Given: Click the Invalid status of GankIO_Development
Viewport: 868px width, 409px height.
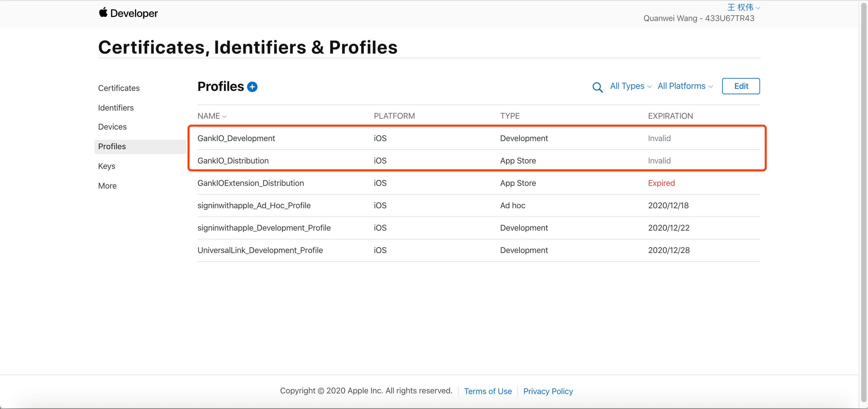Looking at the screenshot, I should click(x=659, y=138).
